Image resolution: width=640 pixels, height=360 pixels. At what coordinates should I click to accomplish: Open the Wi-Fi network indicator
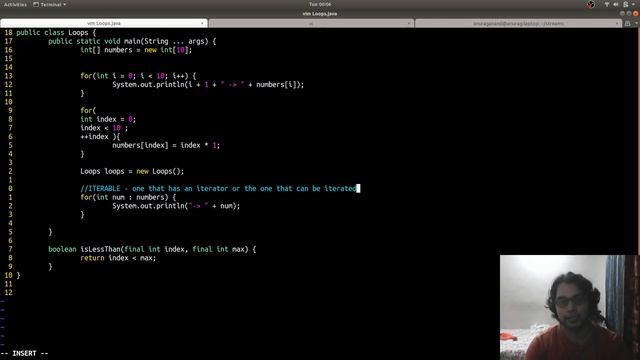point(607,4)
